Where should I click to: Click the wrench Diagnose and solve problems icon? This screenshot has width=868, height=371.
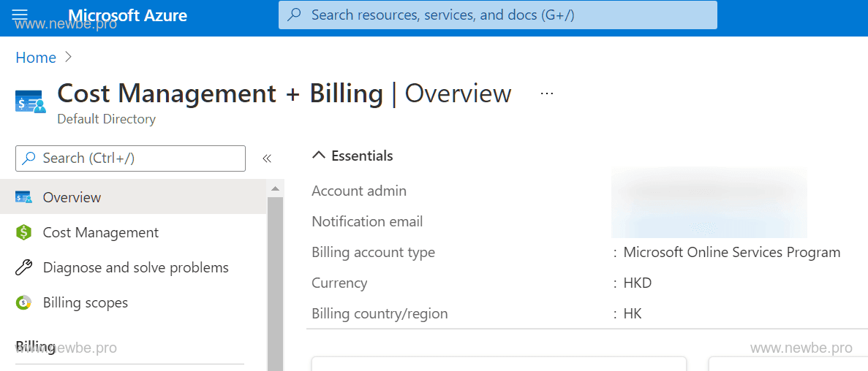(23, 267)
